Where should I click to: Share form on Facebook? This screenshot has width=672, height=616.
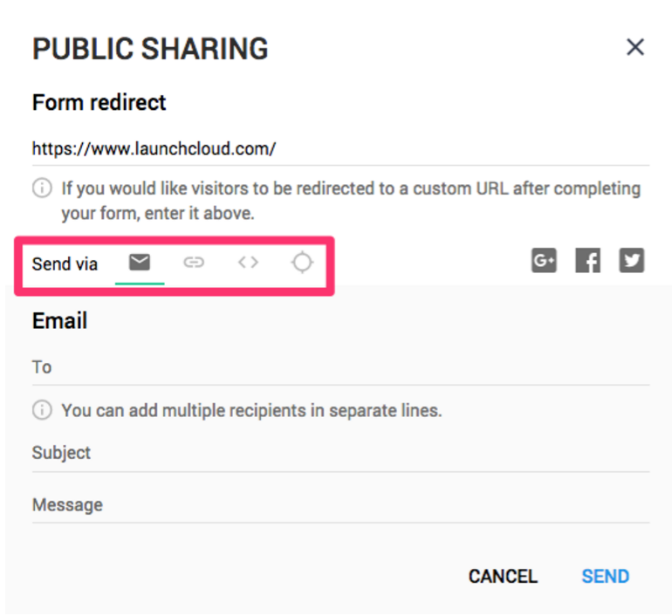tap(587, 260)
